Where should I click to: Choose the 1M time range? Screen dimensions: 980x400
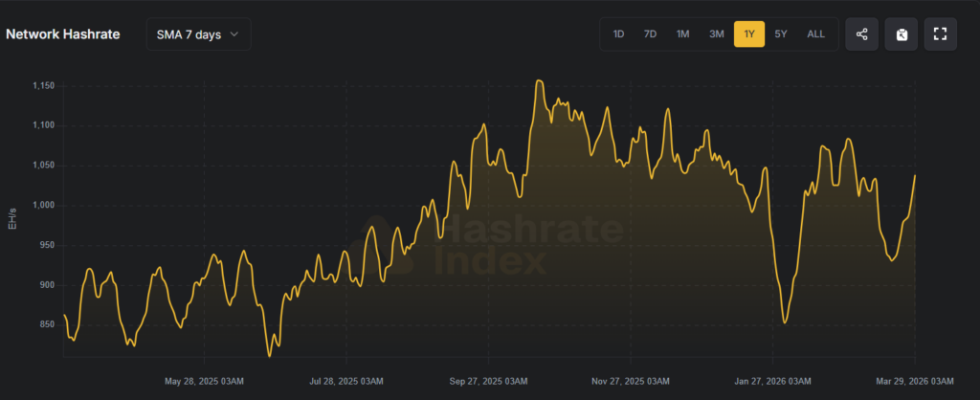[x=682, y=34]
